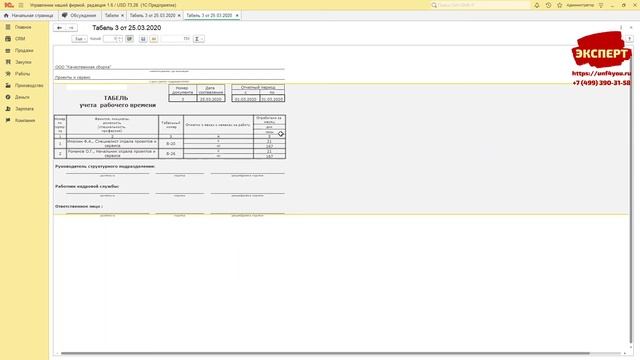Viewport: 640px width, 360px height.
Task: Click the 1C logo icon
Action: 9,5
